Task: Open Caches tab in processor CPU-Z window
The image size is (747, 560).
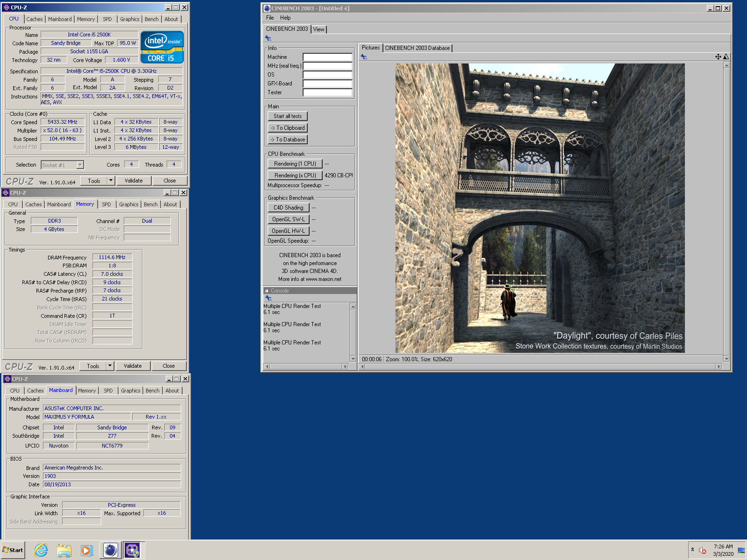Action: [x=34, y=19]
